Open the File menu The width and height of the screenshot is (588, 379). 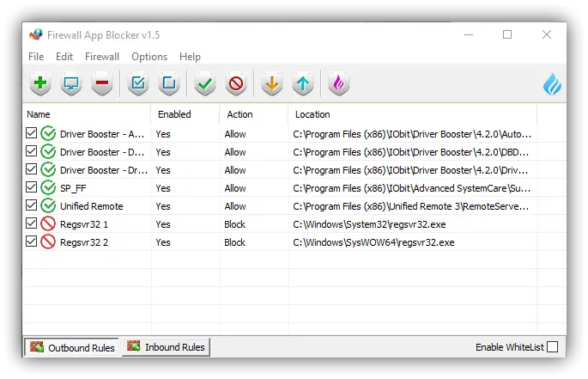tap(36, 57)
